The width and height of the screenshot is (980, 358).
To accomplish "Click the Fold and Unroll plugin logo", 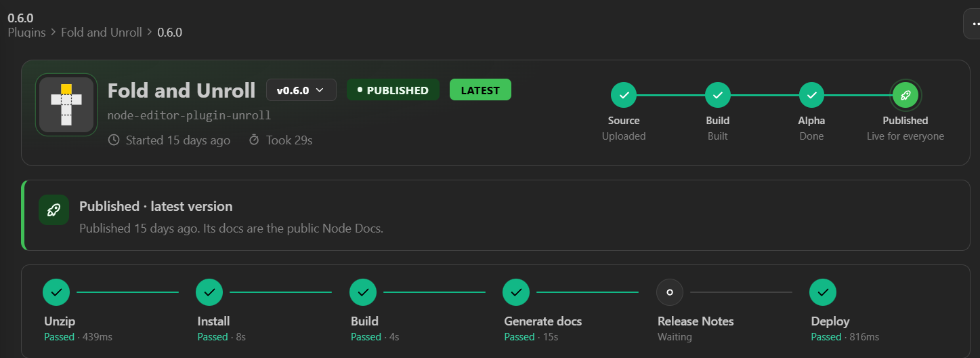I will tap(66, 104).
